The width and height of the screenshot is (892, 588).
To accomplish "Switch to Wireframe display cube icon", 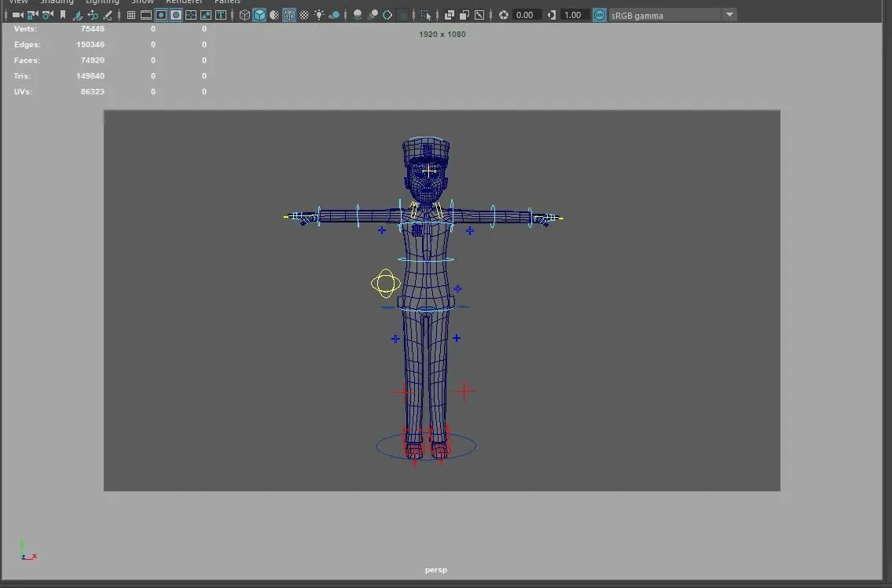I will (244, 16).
